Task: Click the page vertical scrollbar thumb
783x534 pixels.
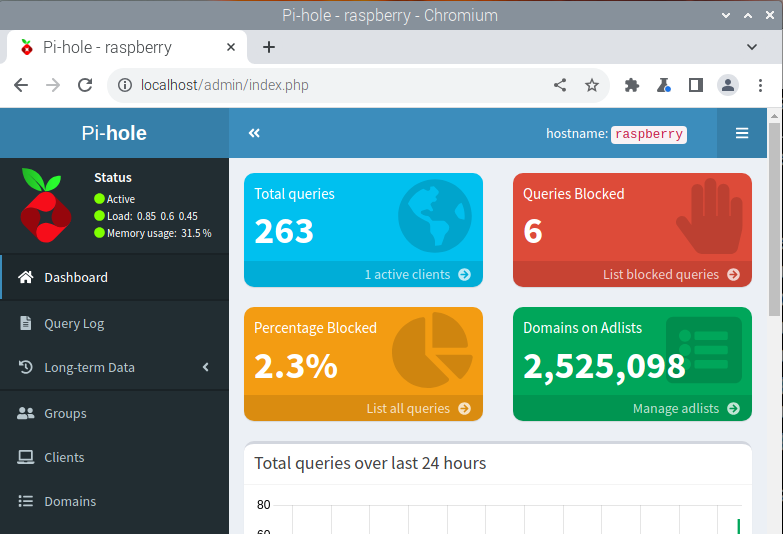Action: tap(774, 219)
